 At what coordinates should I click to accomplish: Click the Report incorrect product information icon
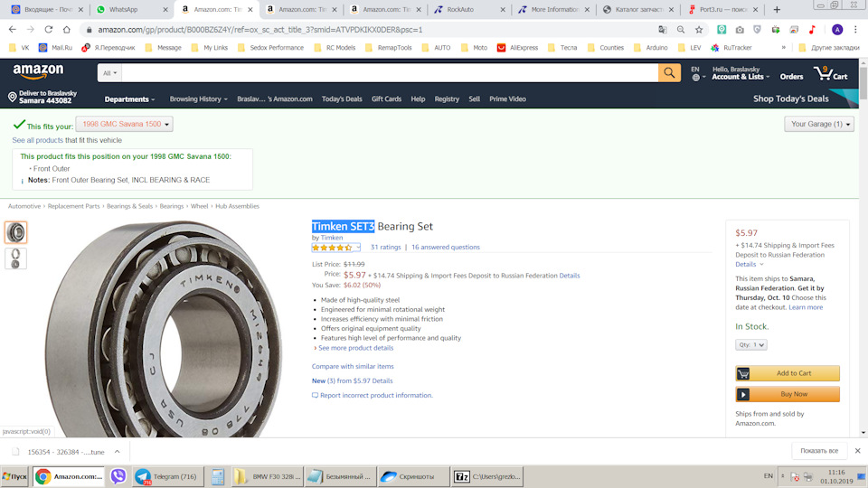(x=315, y=395)
